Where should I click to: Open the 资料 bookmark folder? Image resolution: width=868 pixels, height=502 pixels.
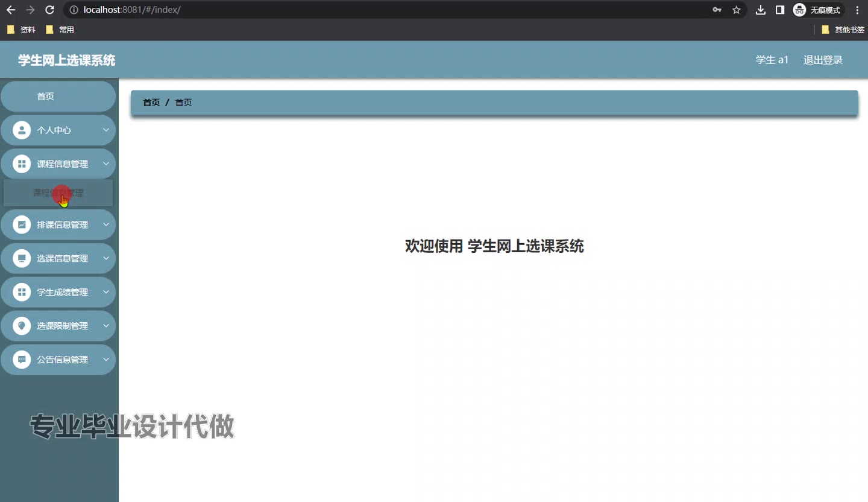21,30
